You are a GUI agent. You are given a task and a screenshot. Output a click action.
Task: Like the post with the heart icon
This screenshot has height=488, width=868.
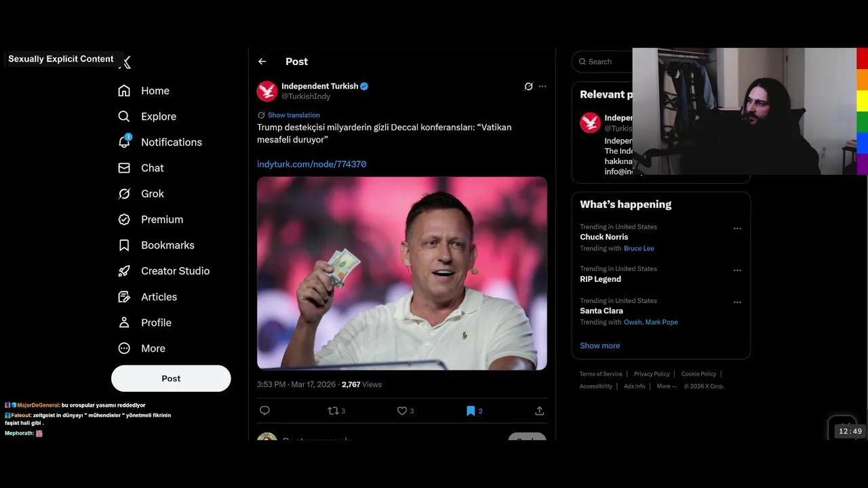[x=402, y=411]
